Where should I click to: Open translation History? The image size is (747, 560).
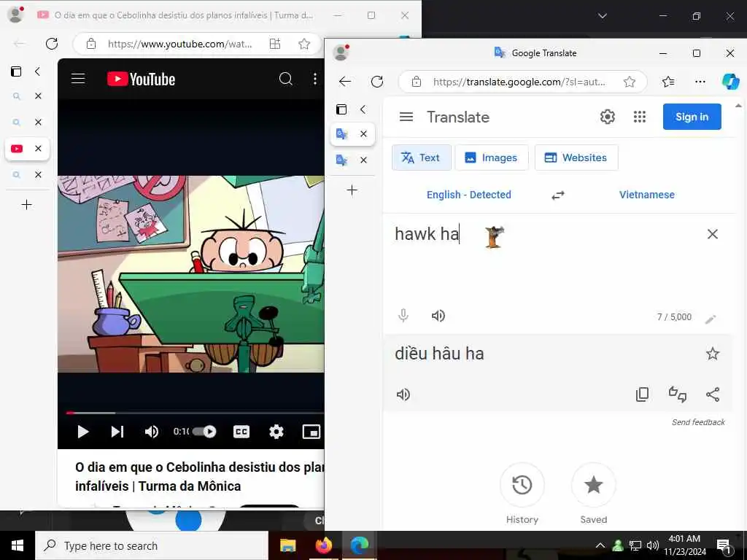[522, 485]
